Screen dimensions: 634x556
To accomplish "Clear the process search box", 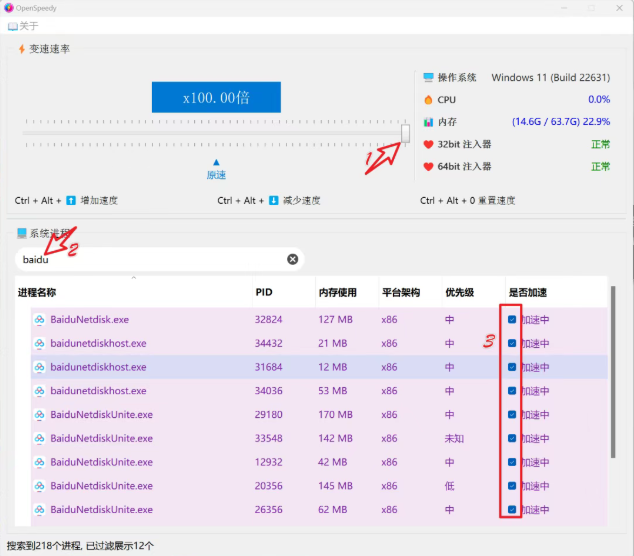I will pos(292,259).
